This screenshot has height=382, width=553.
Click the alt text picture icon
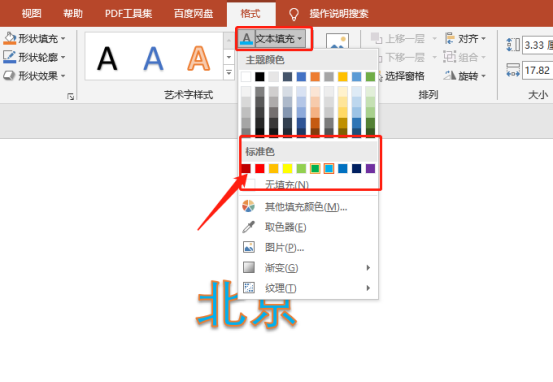[x=338, y=41]
